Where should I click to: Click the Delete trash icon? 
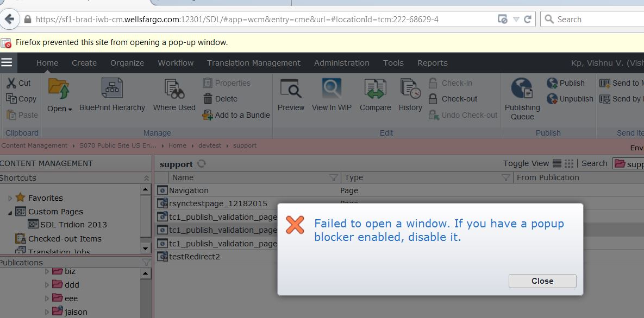point(208,99)
